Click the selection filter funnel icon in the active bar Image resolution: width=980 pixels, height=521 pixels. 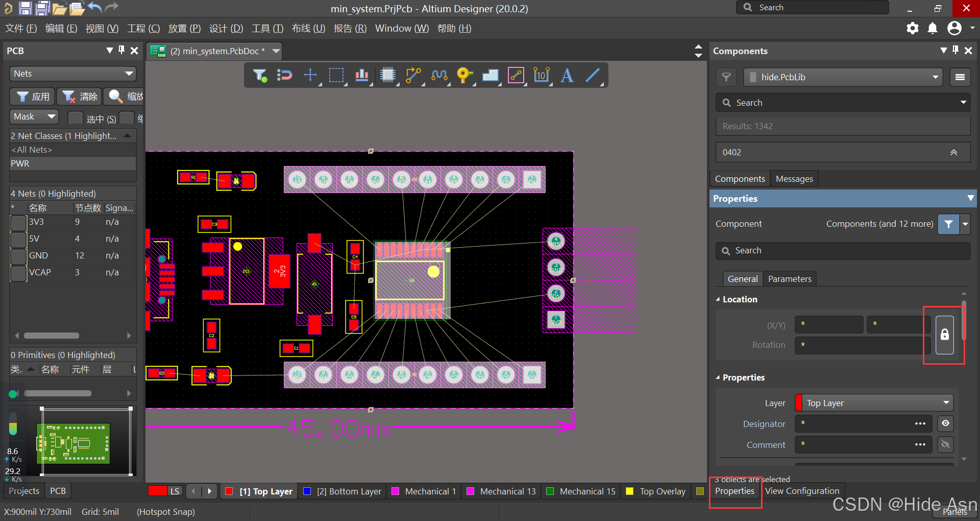pyautogui.click(x=260, y=76)
